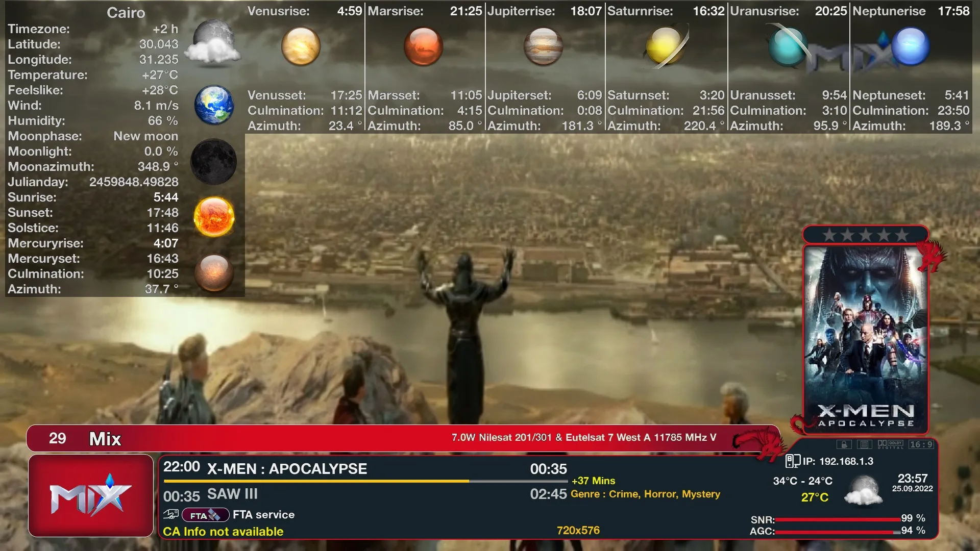
Task: Click the cloudy moon weather icon beside Cairo
Action: point(213,44)
